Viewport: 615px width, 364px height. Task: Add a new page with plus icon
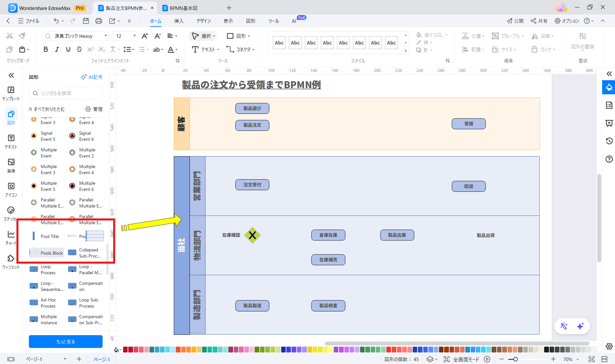pos(79,359)
